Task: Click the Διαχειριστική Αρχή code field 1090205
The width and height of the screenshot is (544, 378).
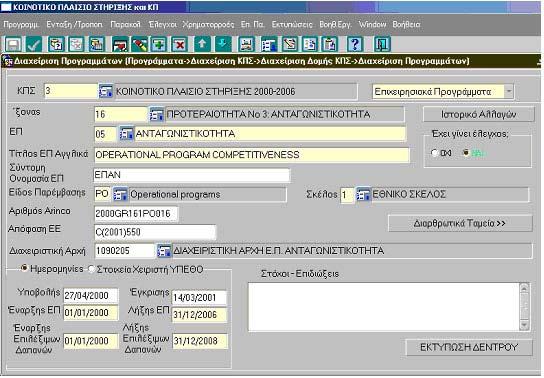Action: pyautogui.click(x=125, y=251)
